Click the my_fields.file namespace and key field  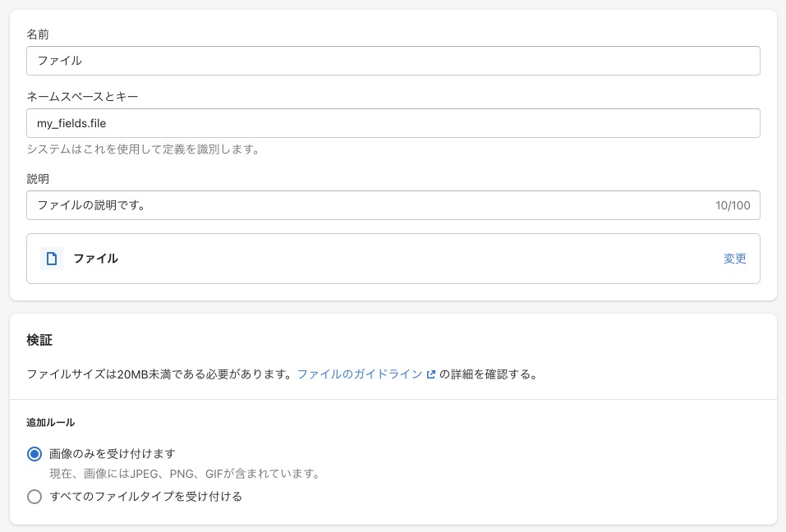[393, 123]
